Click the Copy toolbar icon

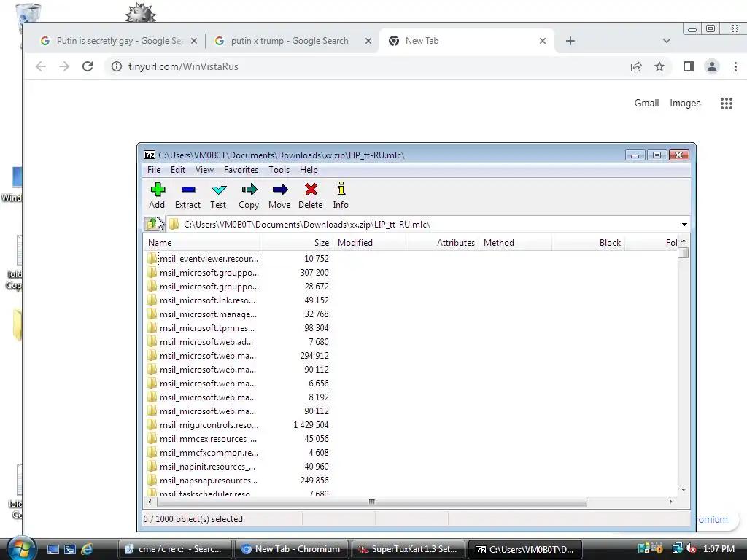click(x=249, y=190)
